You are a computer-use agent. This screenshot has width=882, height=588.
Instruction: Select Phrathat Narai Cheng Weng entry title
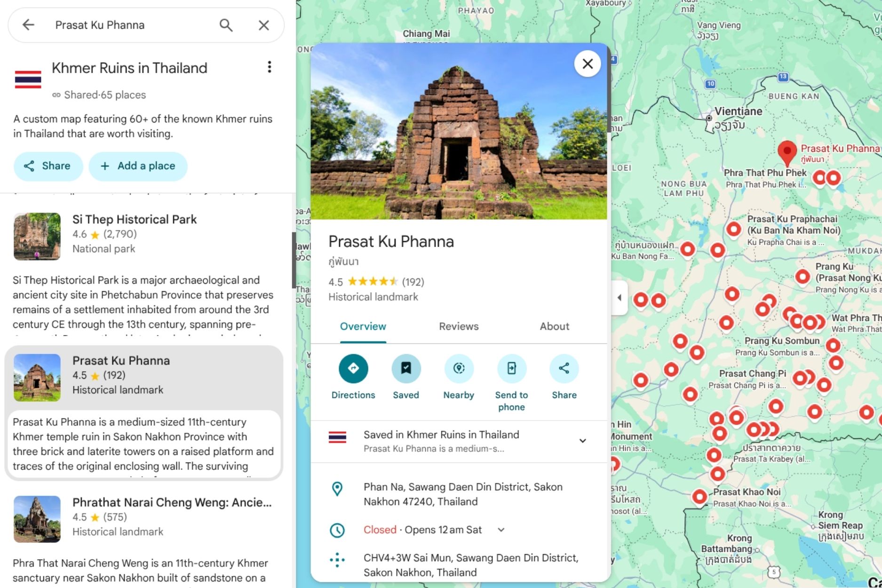(172, 502)
